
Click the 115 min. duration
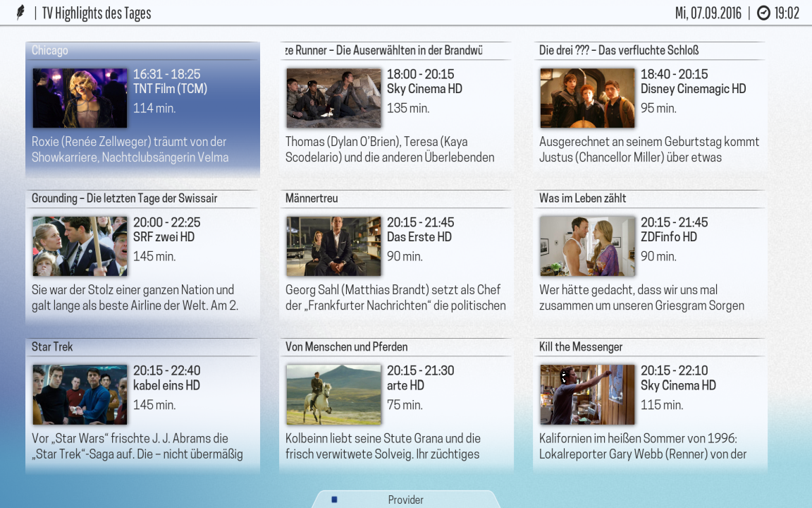[661, 404]
